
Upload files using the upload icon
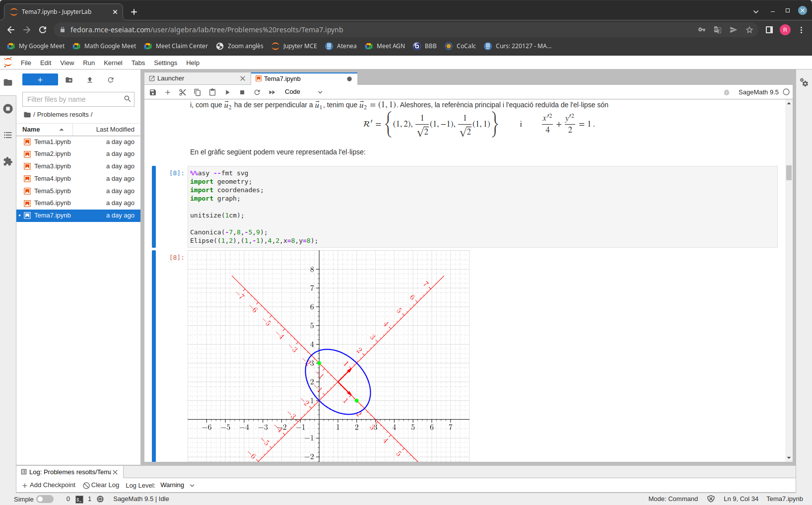tap(90, 80)
